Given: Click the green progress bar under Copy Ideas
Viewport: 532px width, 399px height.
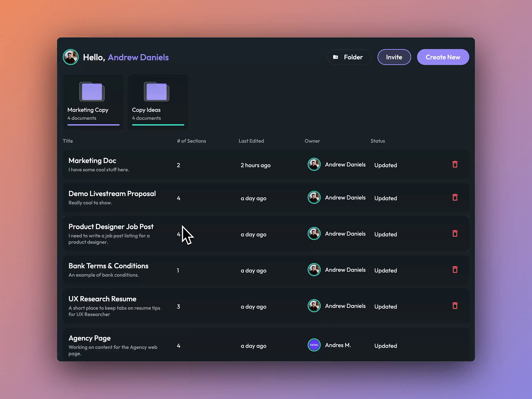Looking at the screenshot, I should pos(158,125).
